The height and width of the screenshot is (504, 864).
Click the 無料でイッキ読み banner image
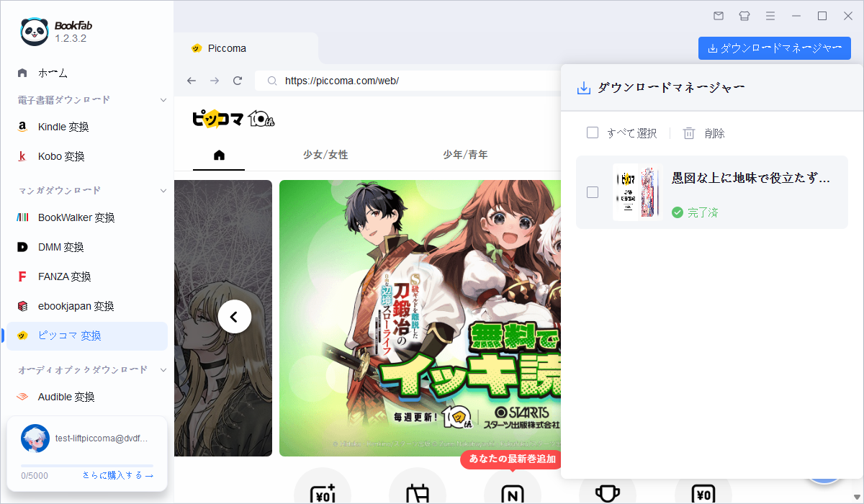420,318
